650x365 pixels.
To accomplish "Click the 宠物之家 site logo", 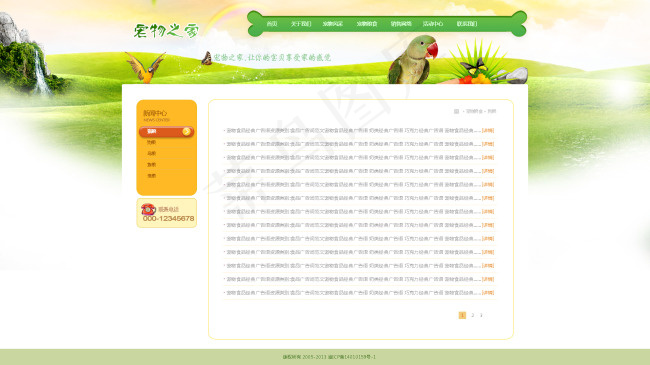I will [x=166, y=30].
